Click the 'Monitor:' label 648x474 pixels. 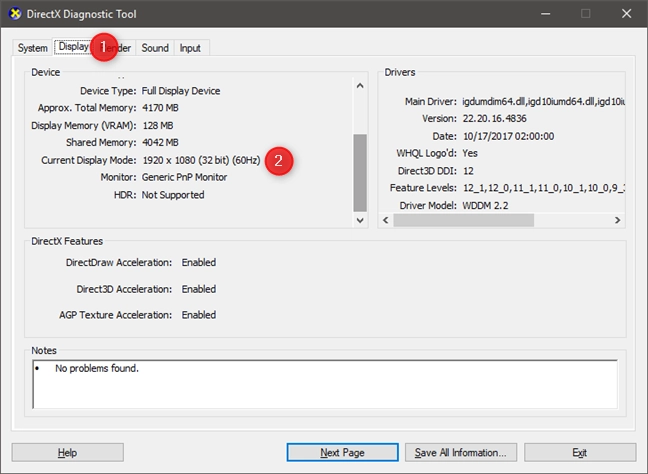118,177
